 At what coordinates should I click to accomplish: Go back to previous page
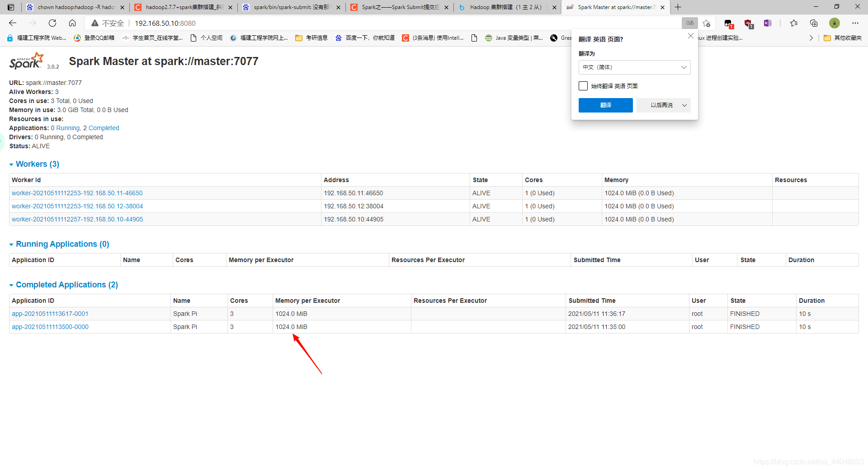[x=13, y=23]
